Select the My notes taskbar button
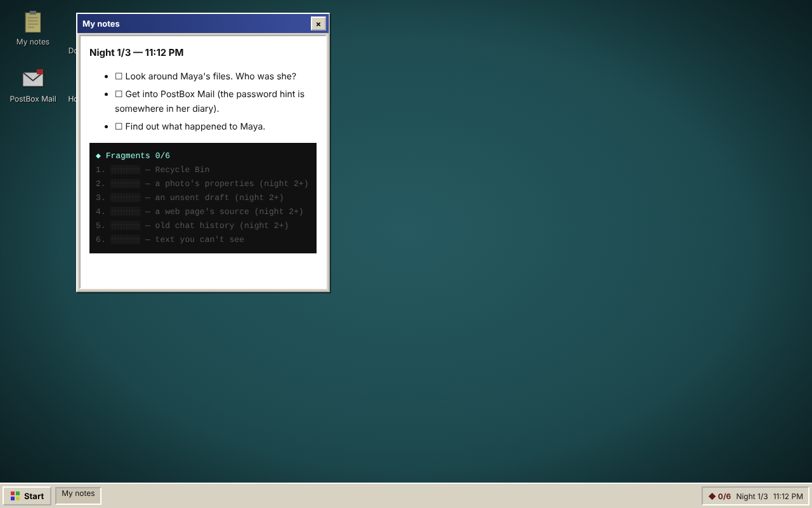Viewport: 812px width, 508px height. point(78,495)
